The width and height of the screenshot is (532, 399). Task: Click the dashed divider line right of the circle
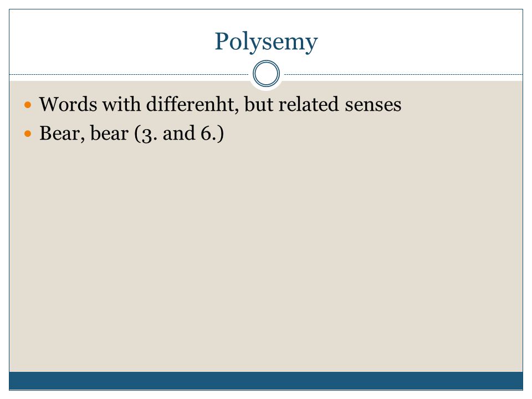pos(403,74)
